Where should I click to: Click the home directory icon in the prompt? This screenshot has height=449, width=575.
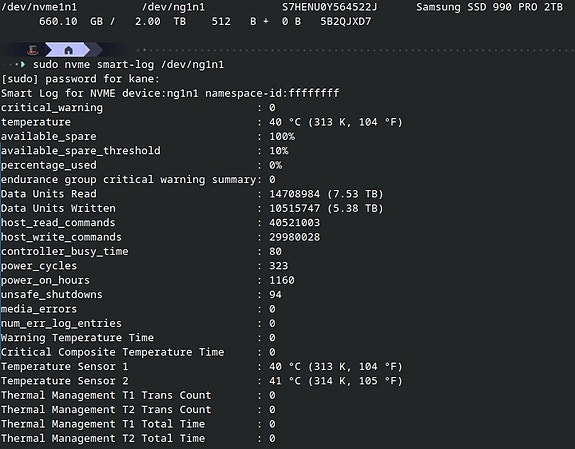point(68,50)
